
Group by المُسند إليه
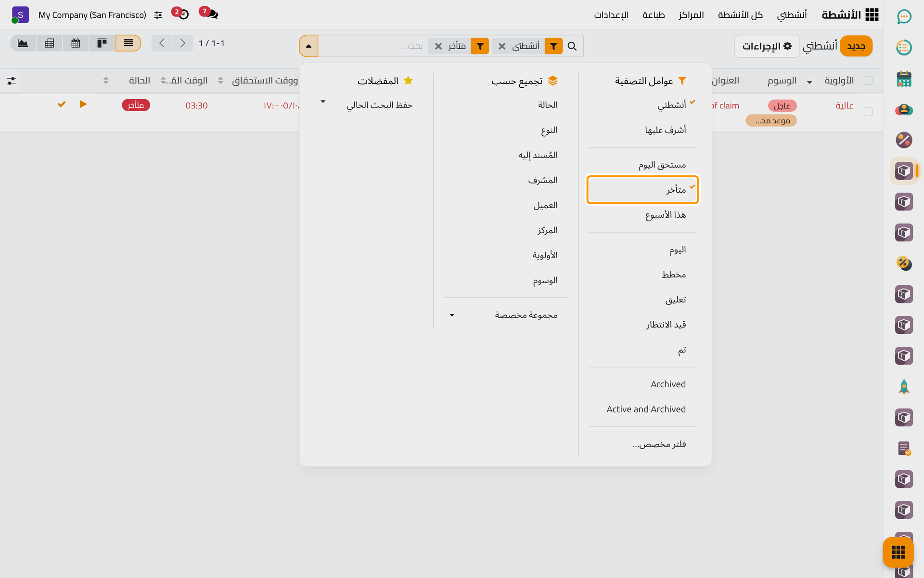click(506, 155)
